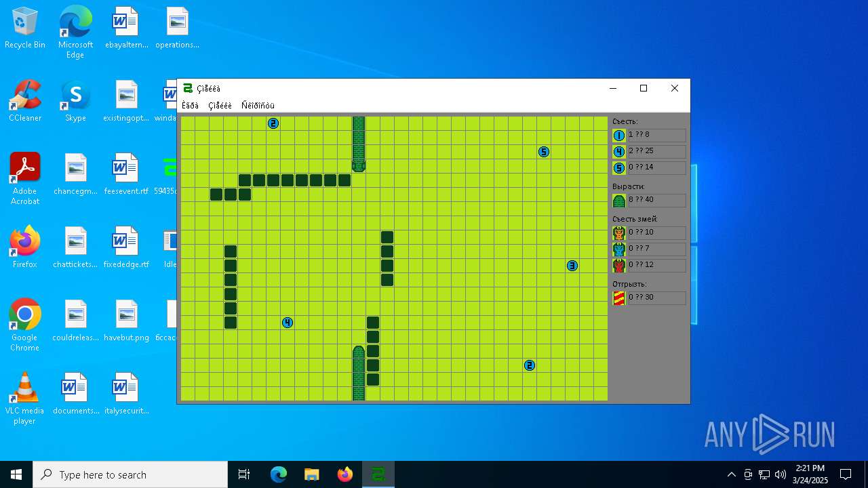Viewport: 868px width, 488px height.
Task: Select the Firefox desktop shortcut
Action: click(25, 248)
